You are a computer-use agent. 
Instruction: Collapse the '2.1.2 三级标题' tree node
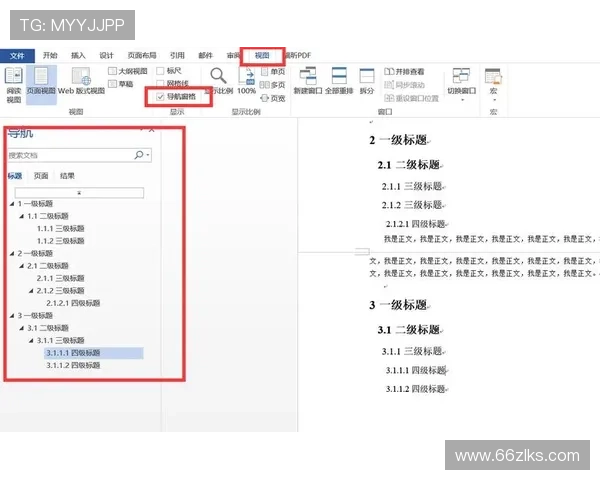pyautogui.click(x=31, y=291)
